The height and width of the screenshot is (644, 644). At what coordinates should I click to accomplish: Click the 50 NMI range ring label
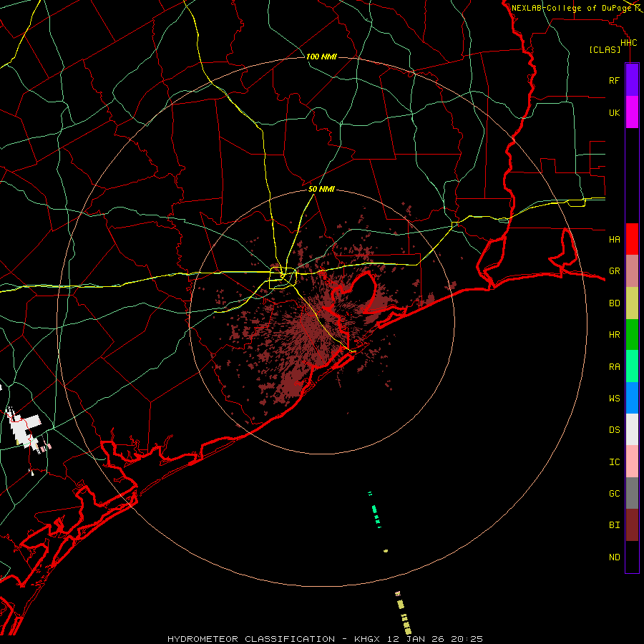coord(321,189)
